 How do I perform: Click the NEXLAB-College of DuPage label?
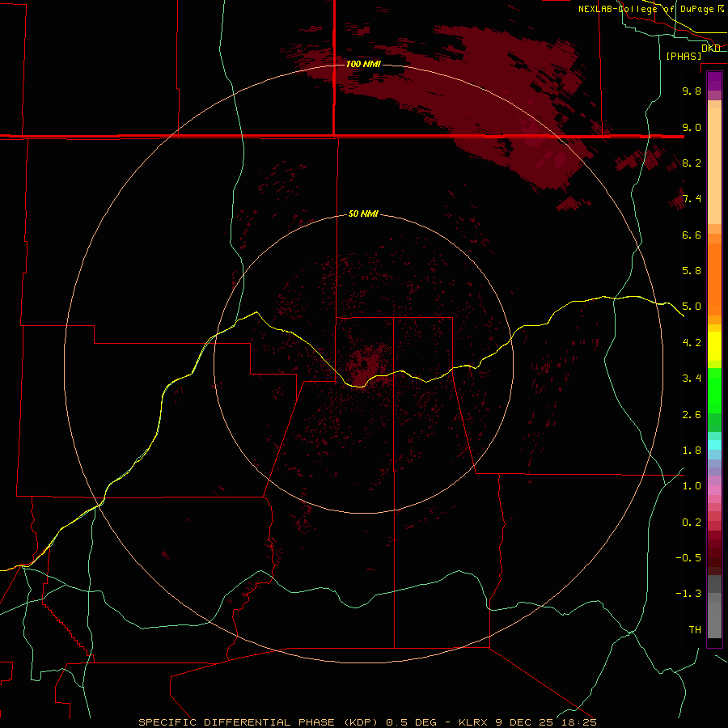coord(651,9)
